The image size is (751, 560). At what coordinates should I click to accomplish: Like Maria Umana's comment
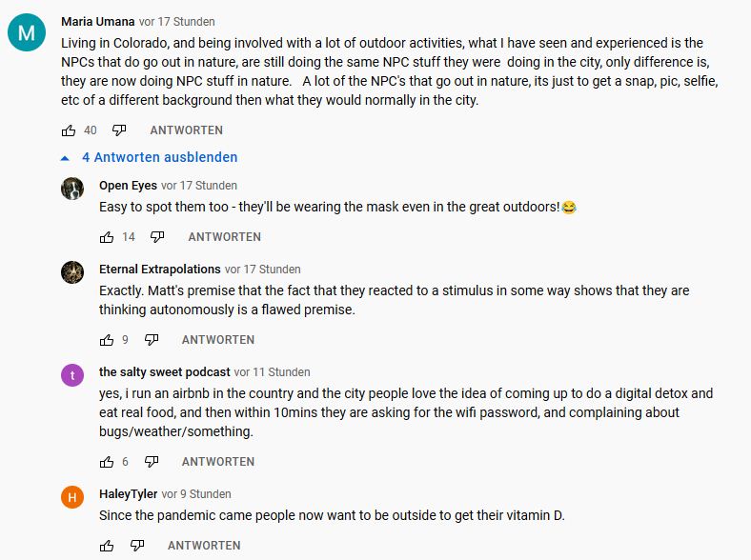point(69,130)
